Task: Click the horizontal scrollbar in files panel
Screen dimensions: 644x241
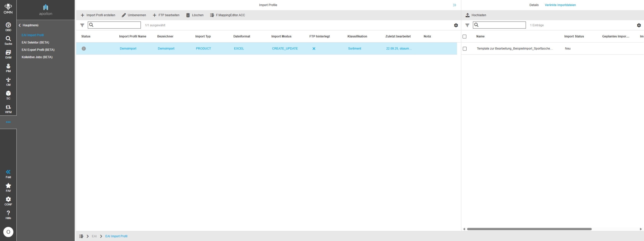Action: 529,229
